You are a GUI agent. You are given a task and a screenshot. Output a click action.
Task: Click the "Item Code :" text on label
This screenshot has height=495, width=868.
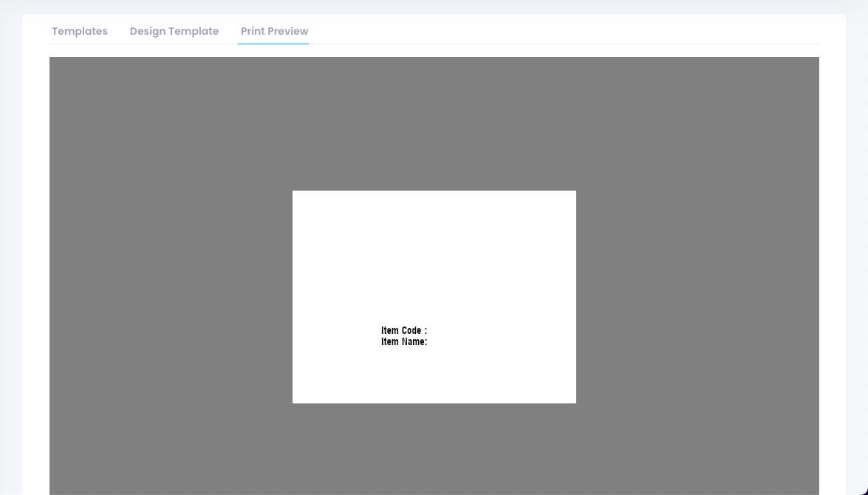tap(403, 330)
